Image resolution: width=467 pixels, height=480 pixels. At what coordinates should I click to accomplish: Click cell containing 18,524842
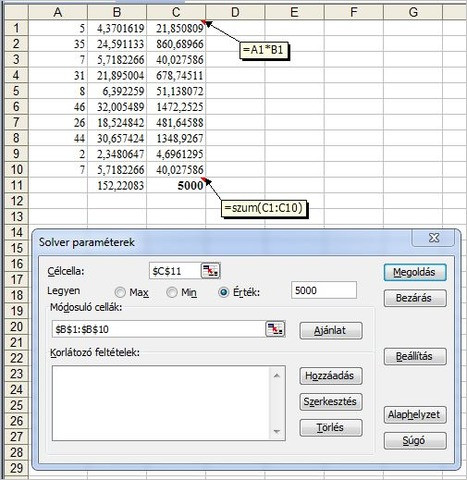pos(117,122)
